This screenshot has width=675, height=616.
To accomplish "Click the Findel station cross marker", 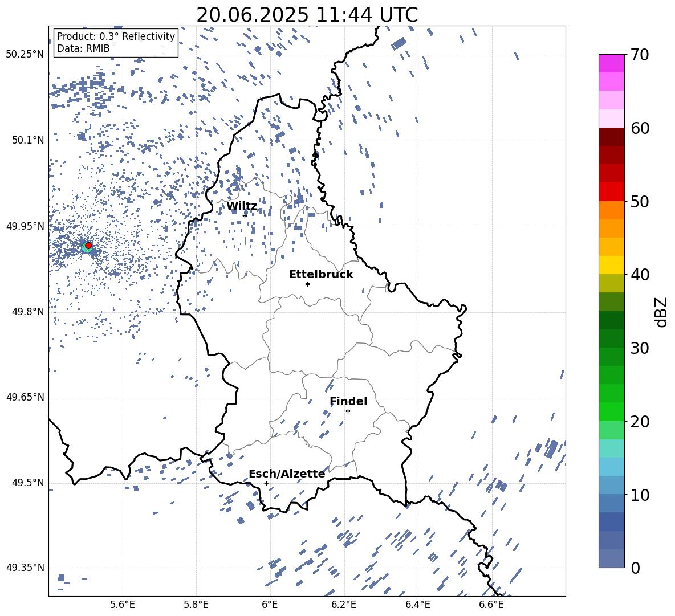I will [348, 411].
